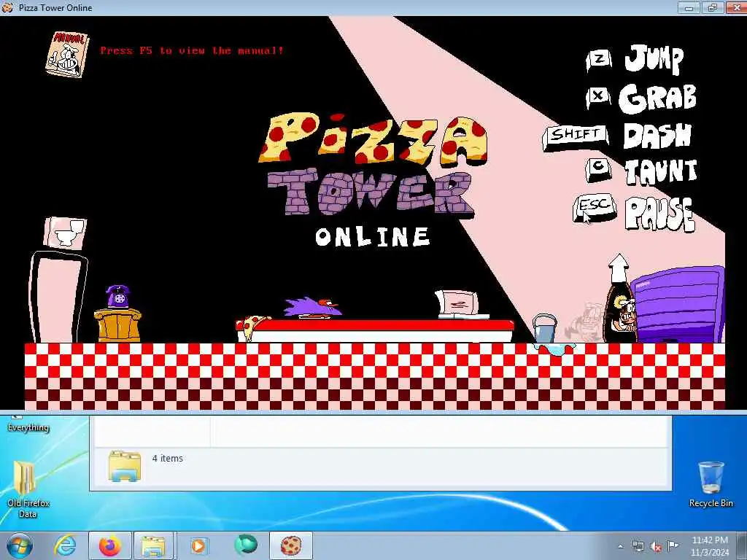This screenshot has width=747, height=560.
Task: Click the Pizza Tower Online taskbar button
Action: 291,545
